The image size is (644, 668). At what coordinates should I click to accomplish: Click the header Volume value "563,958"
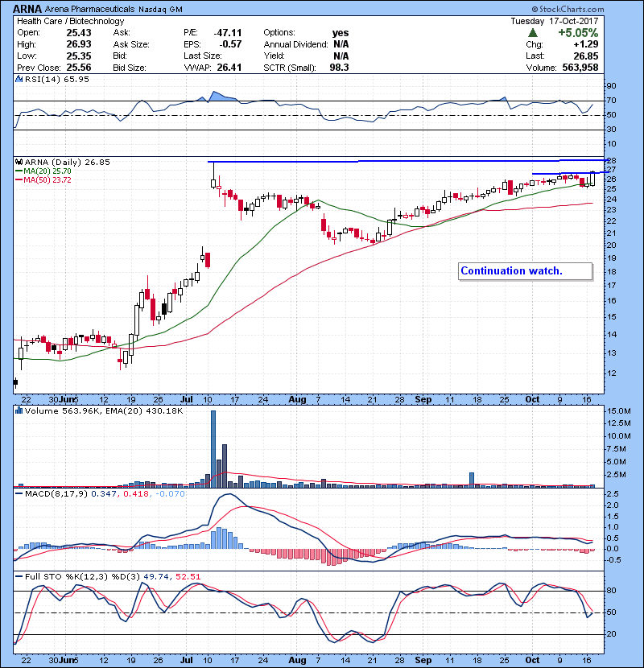tap(580, 68)
